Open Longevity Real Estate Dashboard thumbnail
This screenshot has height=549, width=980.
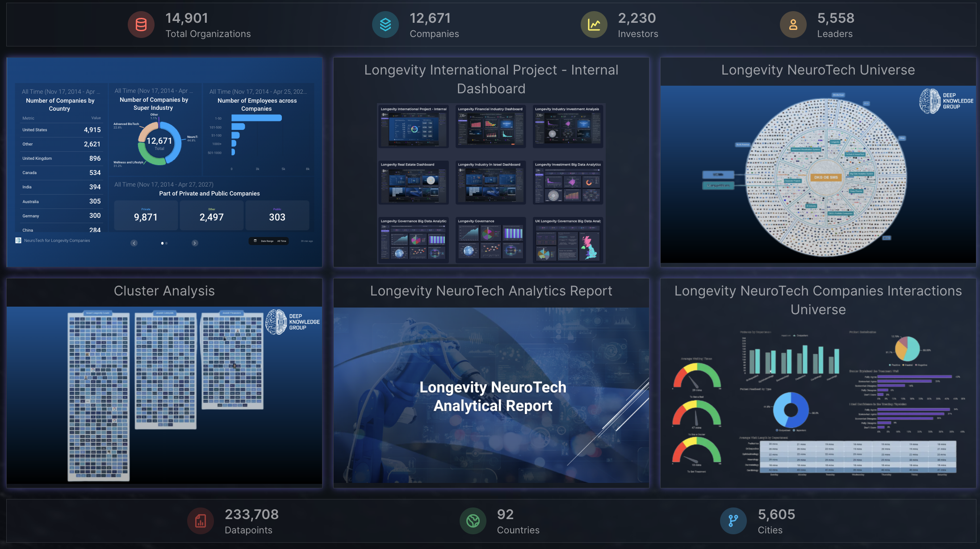(x=413, y=183)
